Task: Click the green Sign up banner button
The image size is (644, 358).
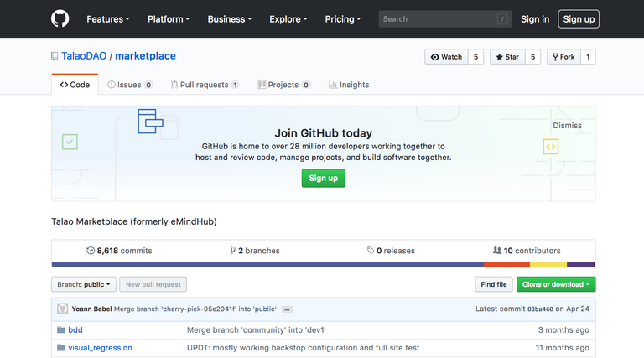Action: point(323,179)
